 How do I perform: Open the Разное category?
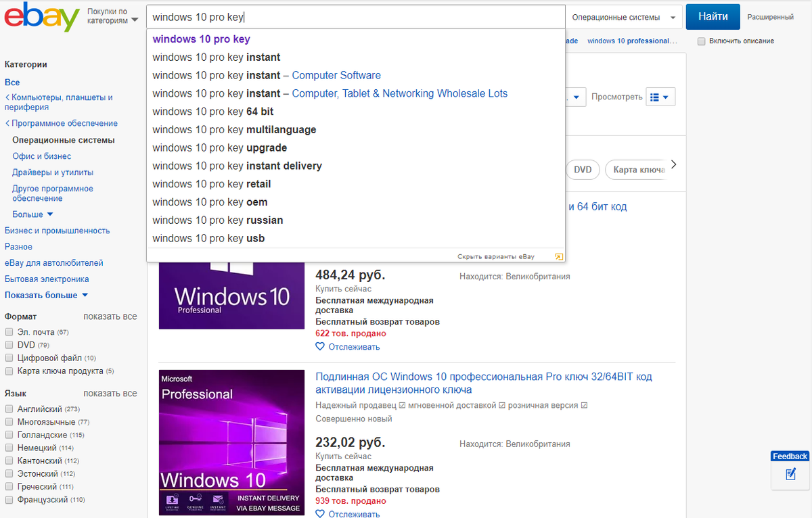tap(18, 247)
